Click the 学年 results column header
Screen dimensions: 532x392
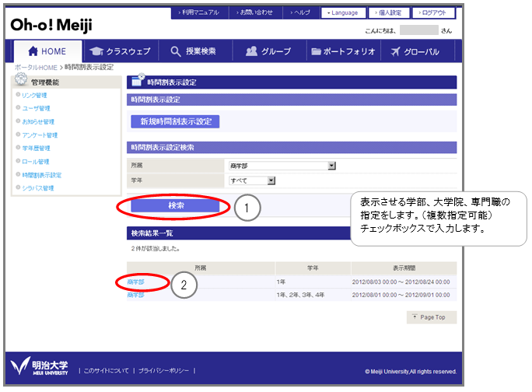(313, 268)
